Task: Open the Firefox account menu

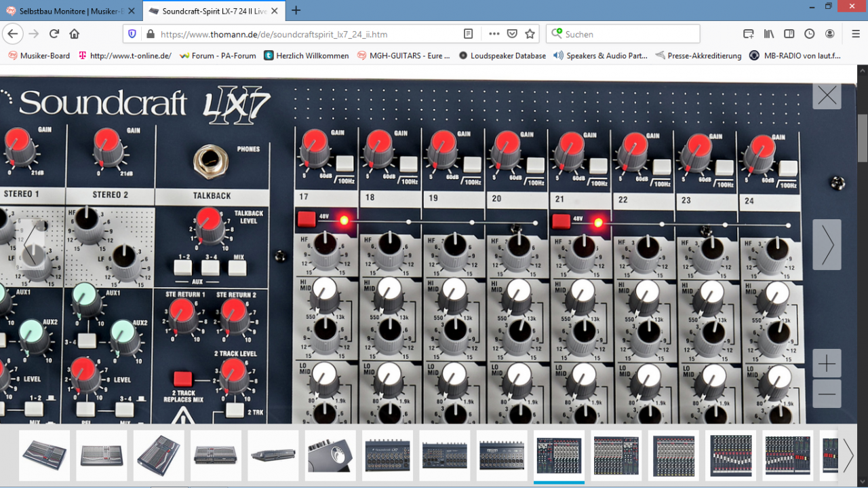Action: tap(830, 34)
